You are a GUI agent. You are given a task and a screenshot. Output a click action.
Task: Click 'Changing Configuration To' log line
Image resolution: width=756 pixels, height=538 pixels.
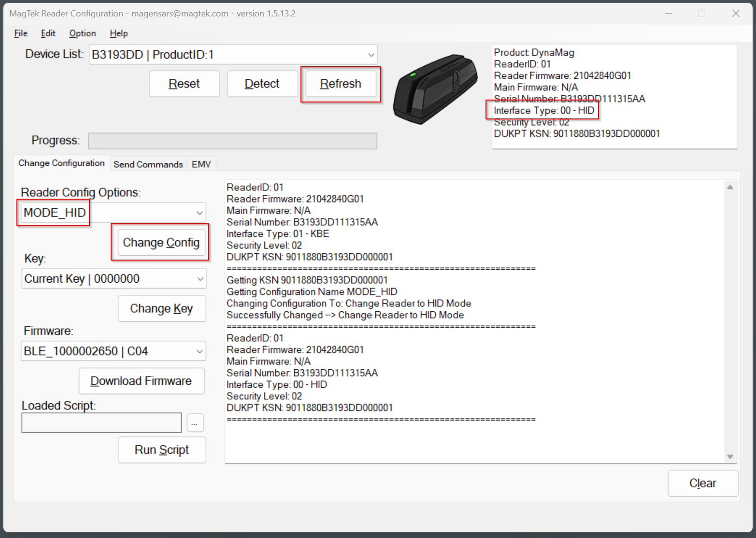pos(349,304)
